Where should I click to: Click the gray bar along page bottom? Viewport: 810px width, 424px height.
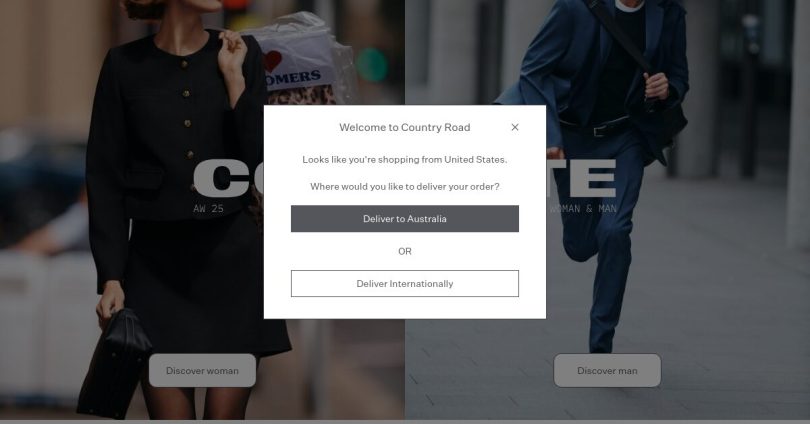pyautogui.click(x=405, y=422)
